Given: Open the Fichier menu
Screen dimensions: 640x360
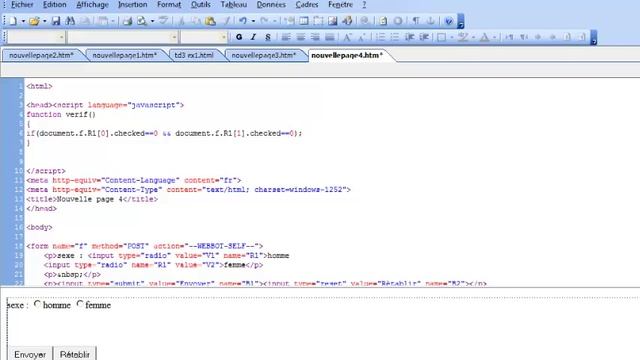Looking at the screenshot, I should [x=22, y=4].
